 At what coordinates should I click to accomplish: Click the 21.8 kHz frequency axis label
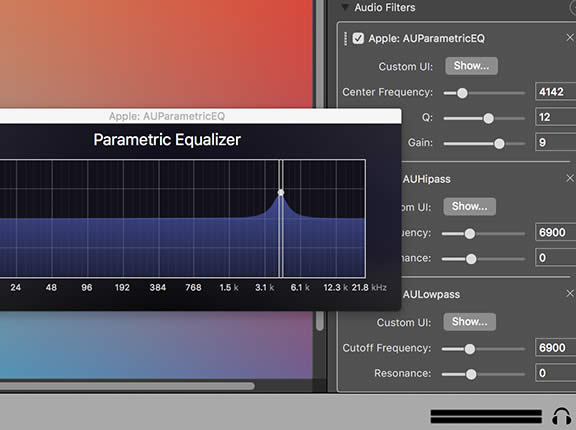pyautogui.click(x=369, y=288)
